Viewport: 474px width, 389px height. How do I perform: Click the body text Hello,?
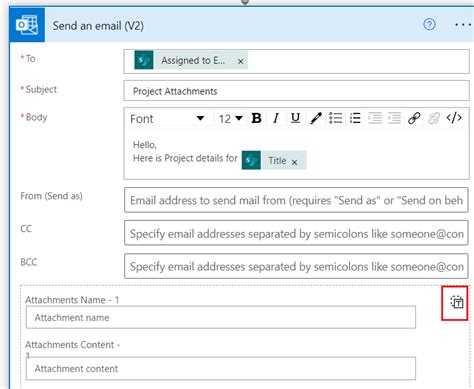pos(145,145)
